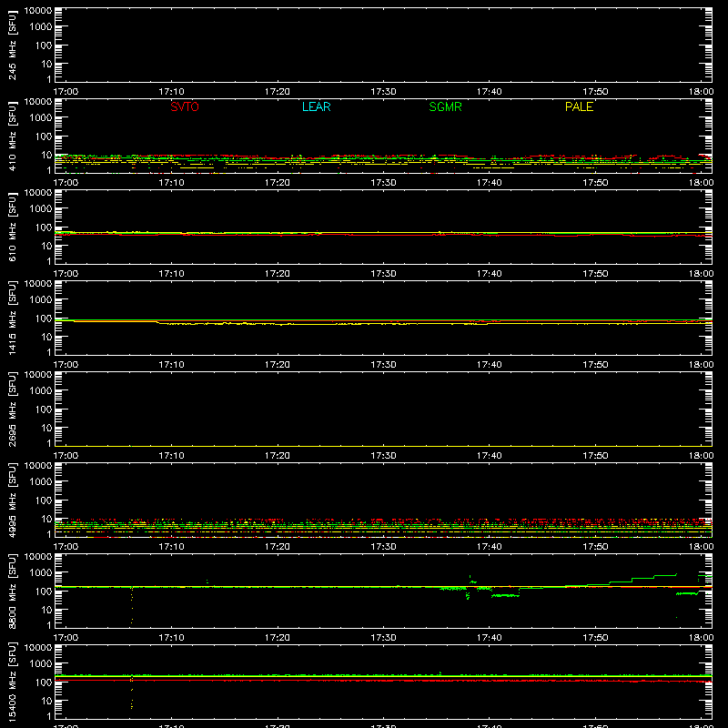Click 17:40 tick under the 4995 MHz plot

(489, 547)
